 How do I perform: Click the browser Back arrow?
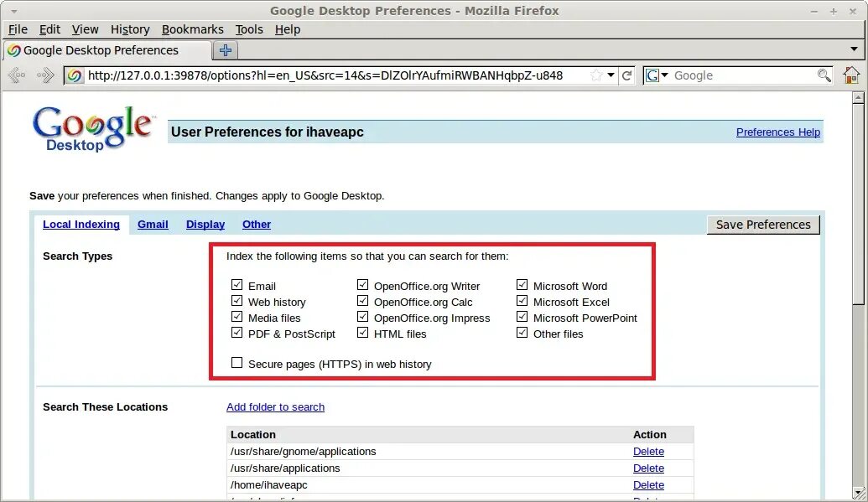(17, 75)
